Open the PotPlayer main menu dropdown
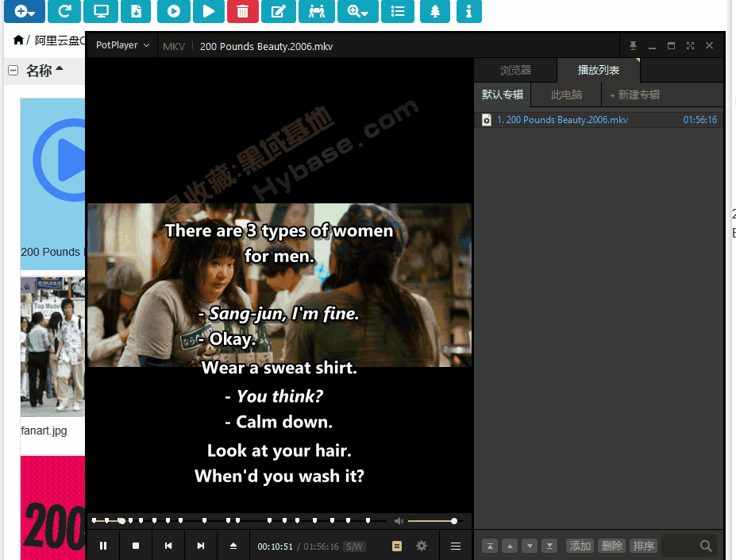Image resolution: width=736 pixels, height=560 pixels. point(122,45)
